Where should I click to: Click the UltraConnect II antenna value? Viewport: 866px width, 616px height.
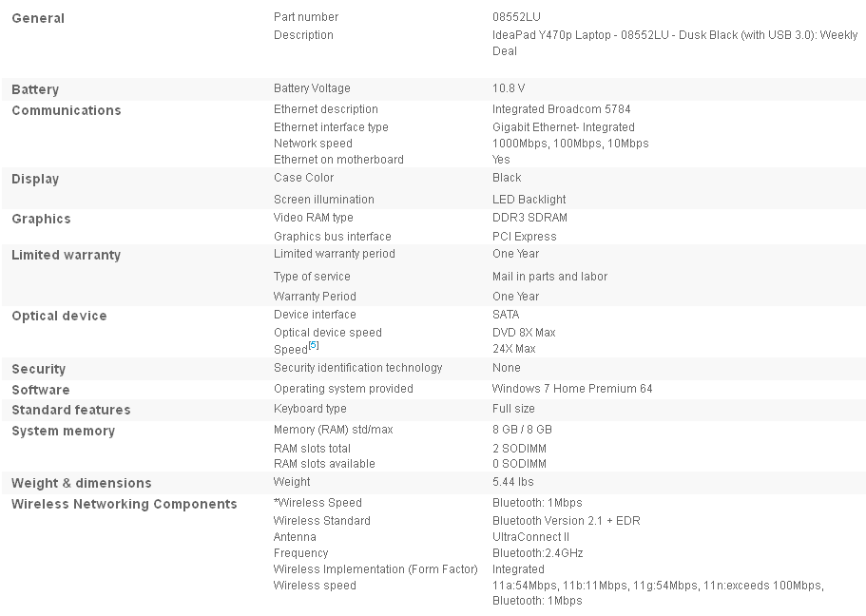(530, 537)
